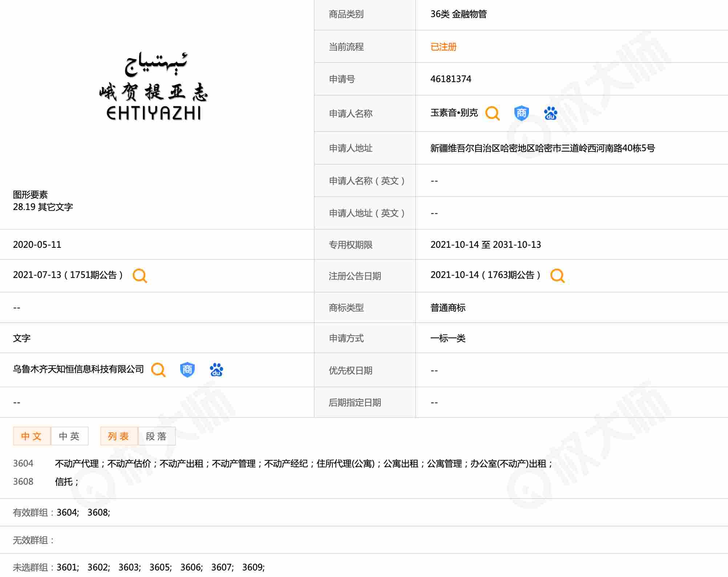Switch to 中英 bilingual view
The width and height of the screenshot is (728, 577).
click(x=69, y=436)
